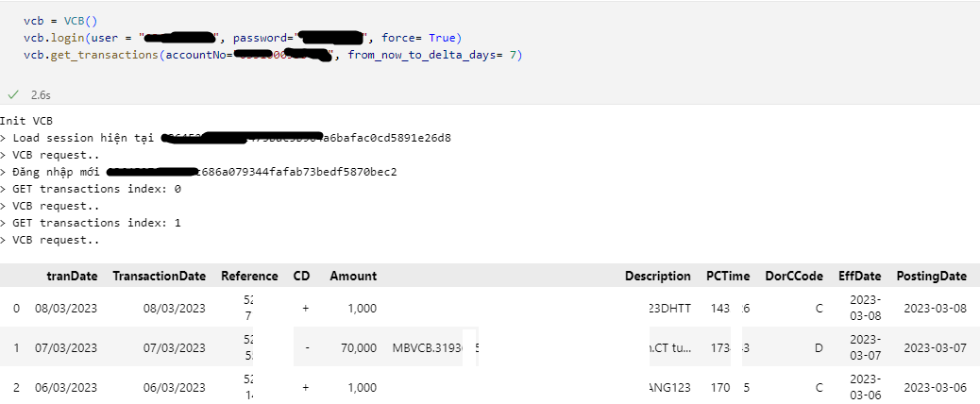Click the vcb = VCB() code line
Screen dimensions: 980x404
[60, 21]
